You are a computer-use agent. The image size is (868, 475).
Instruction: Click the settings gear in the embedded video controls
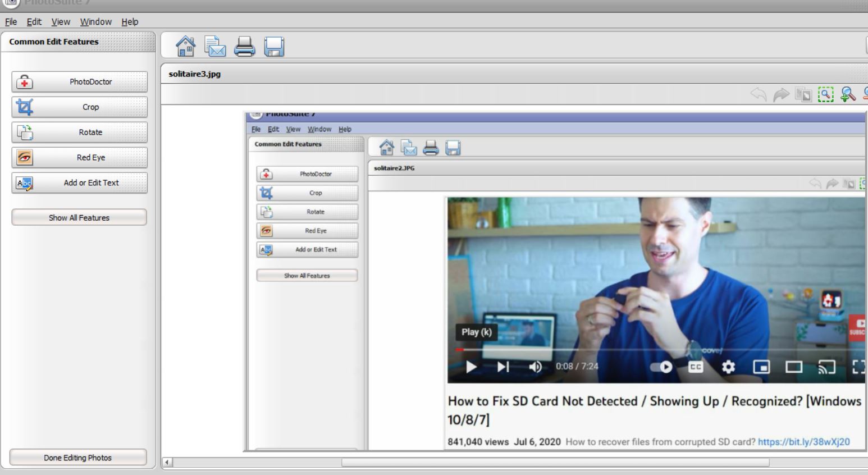pyautogui.click(x=728, y=367)
